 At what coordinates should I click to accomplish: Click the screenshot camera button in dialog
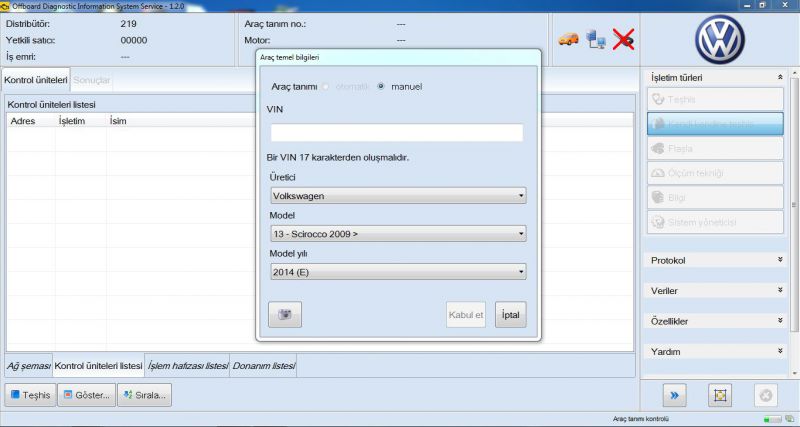point(285,314)
